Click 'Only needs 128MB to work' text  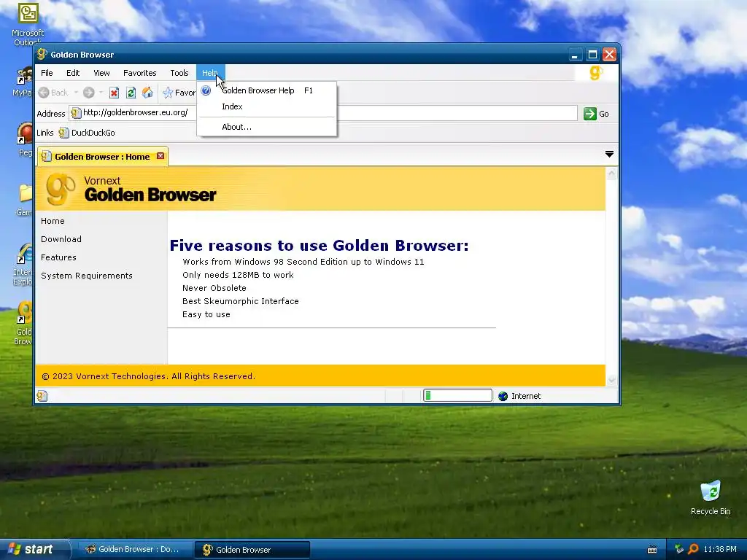point(239,275)
